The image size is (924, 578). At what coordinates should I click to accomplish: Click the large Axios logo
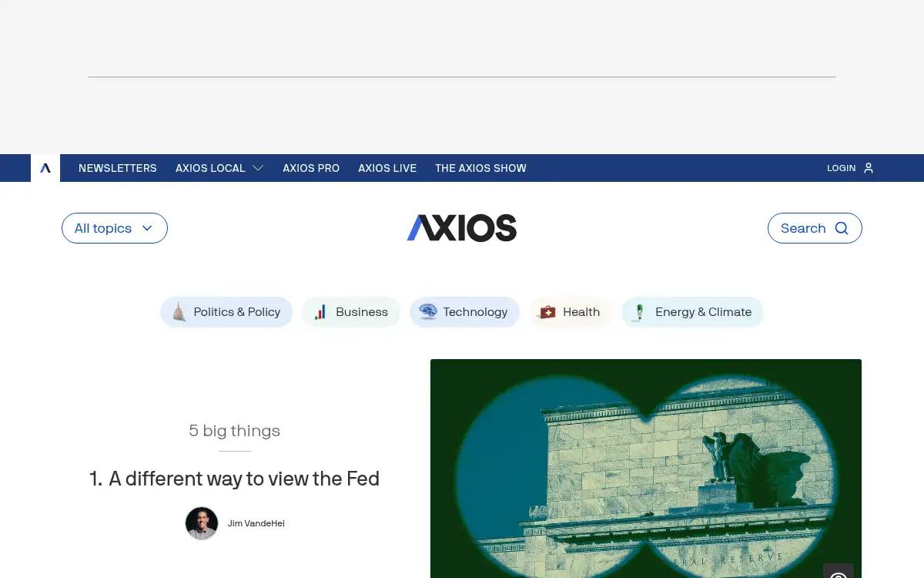click(462, 228)
